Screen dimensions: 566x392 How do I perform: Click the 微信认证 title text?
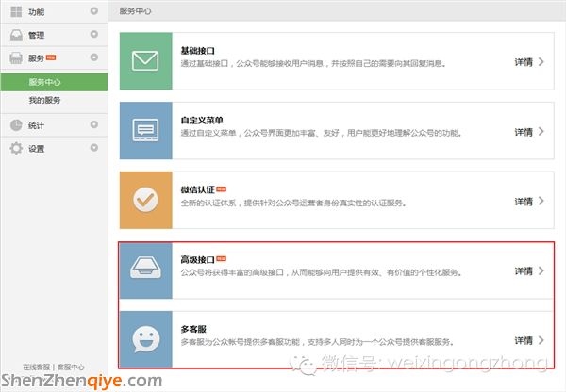(x=198, y=189)
